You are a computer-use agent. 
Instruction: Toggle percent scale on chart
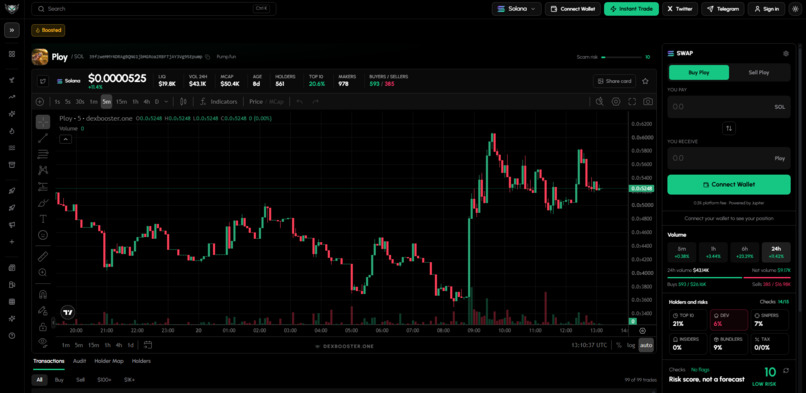(x=619, y=345)
